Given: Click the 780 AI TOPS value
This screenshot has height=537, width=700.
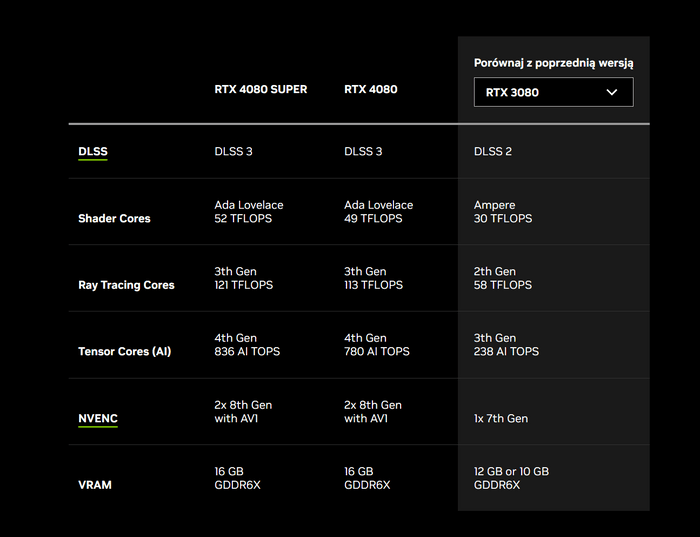Looking at the screenshot, I should coord(377,351).
